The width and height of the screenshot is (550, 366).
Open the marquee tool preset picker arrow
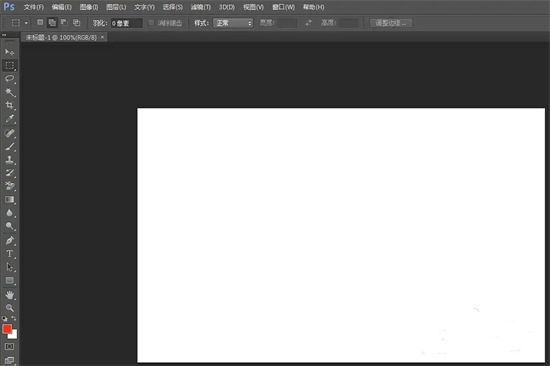(x=26, y=23)
